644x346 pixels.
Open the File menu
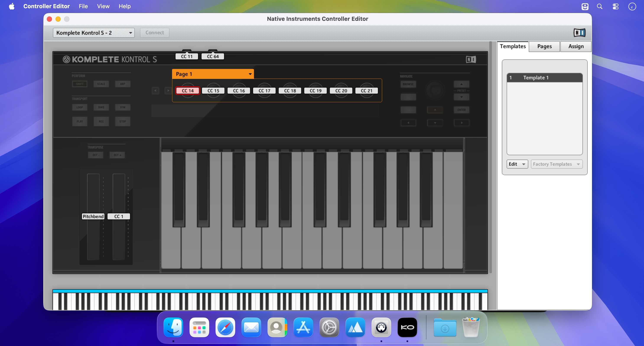(x=83, y=6)
